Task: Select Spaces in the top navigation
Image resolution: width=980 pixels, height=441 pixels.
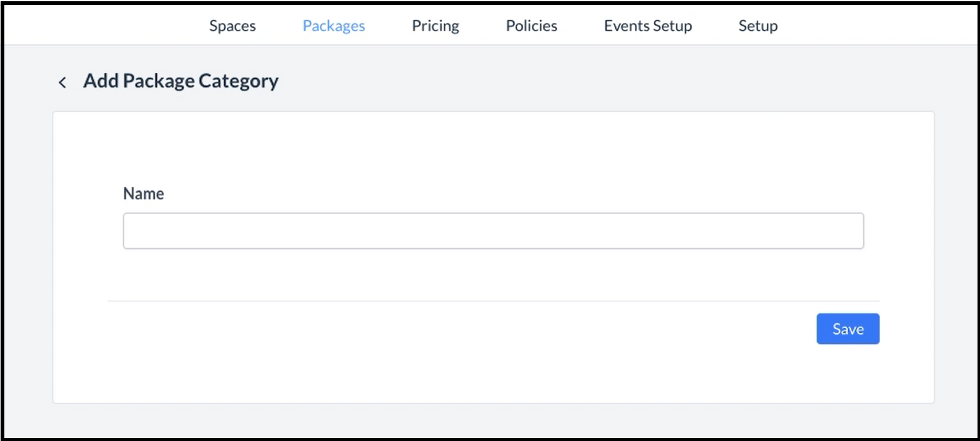Action: coord(232,26)
